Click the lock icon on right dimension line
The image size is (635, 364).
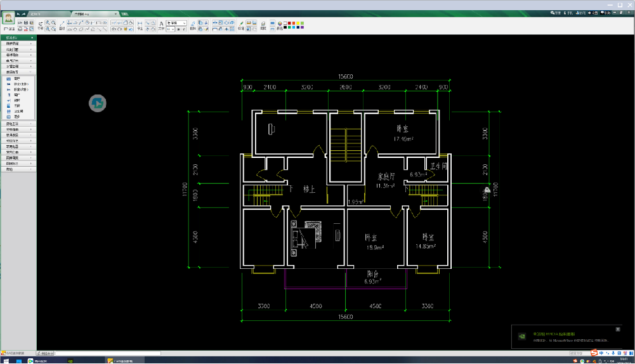coord(487,190)
